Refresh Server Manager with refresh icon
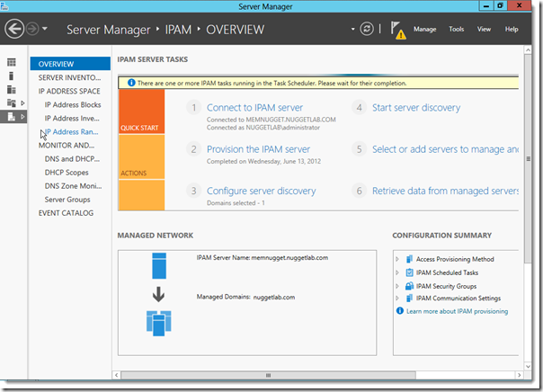 click(x=367, y=29)
